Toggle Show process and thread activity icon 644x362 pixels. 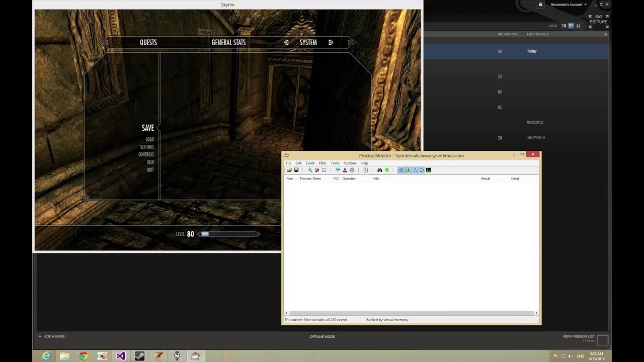(421, 170)
